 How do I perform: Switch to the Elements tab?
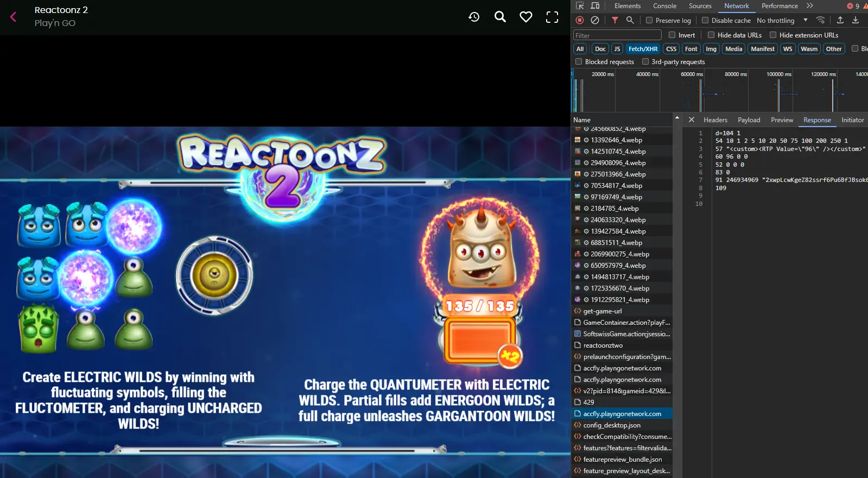(x=628, y=6)
